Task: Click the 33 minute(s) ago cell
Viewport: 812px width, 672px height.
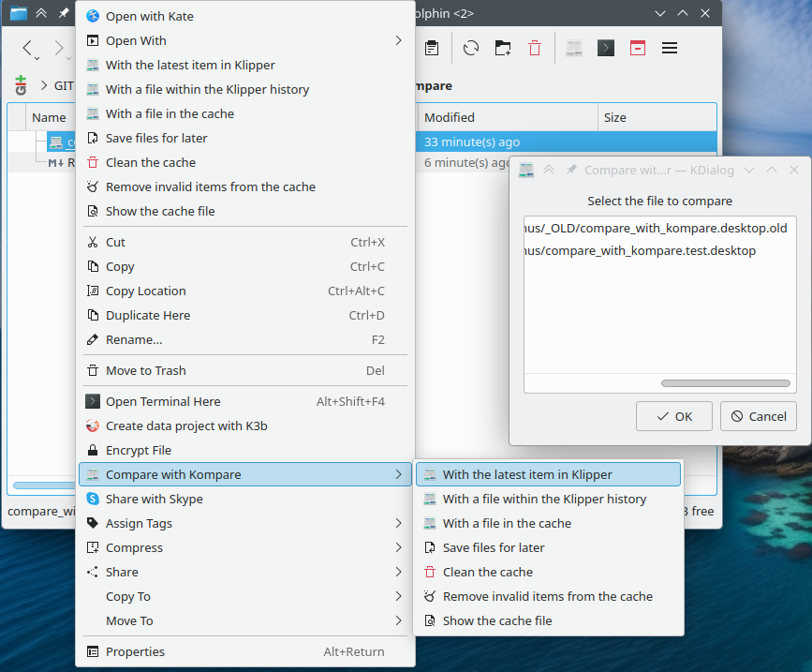Action: click(x=472, y=142)
